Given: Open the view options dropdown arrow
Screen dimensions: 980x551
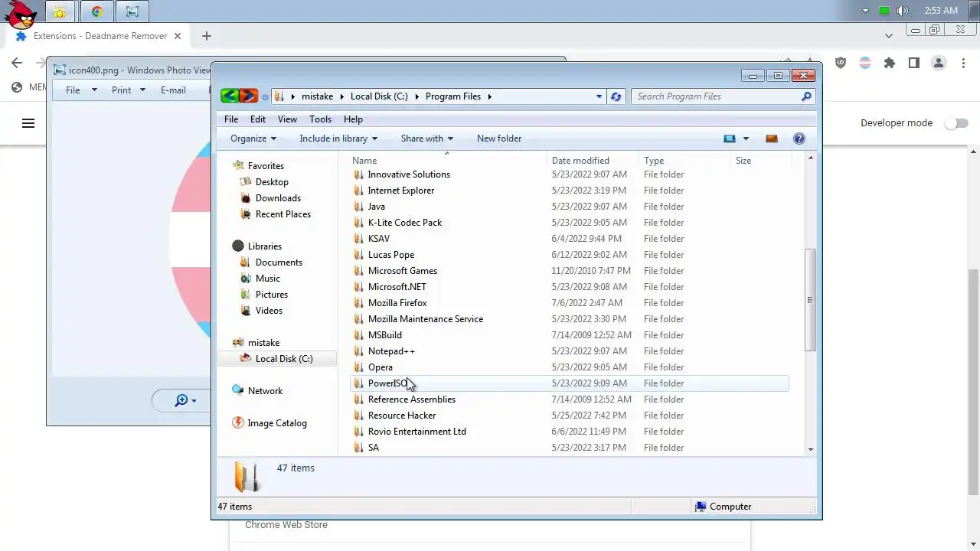Looking at the screenshot, I should (x=746, y=139).
